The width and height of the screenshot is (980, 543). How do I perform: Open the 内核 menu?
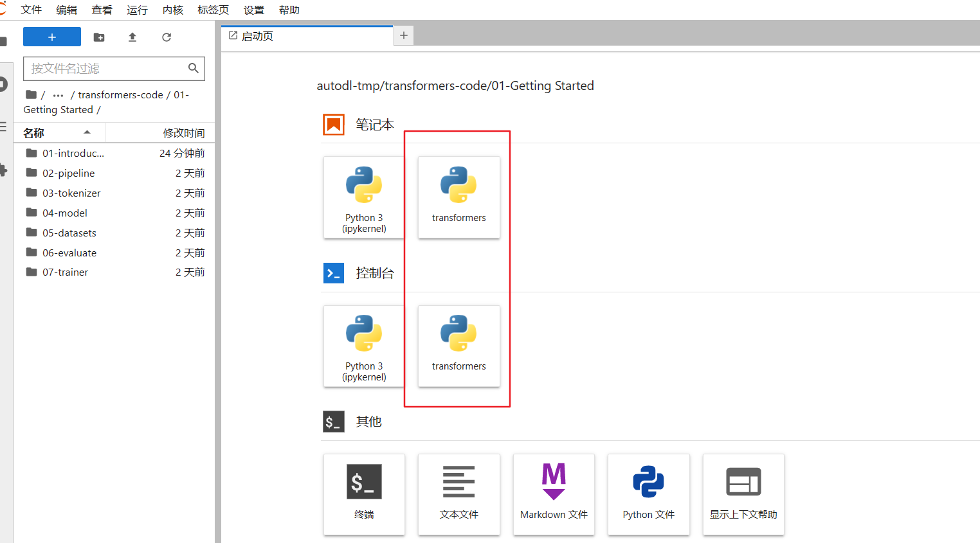[x=173, y=10]
